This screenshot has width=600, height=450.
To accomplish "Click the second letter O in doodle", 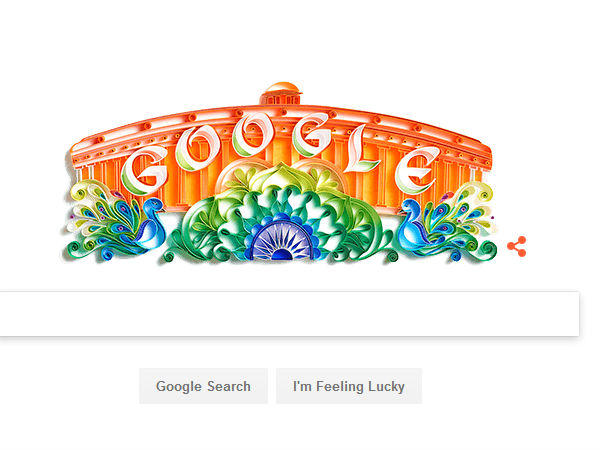I will (253, 134).
